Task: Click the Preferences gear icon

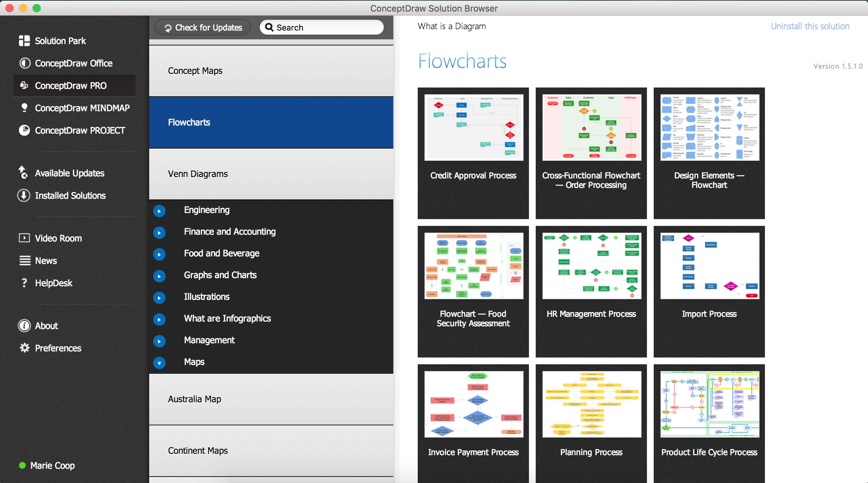Action: coord(24,348)
